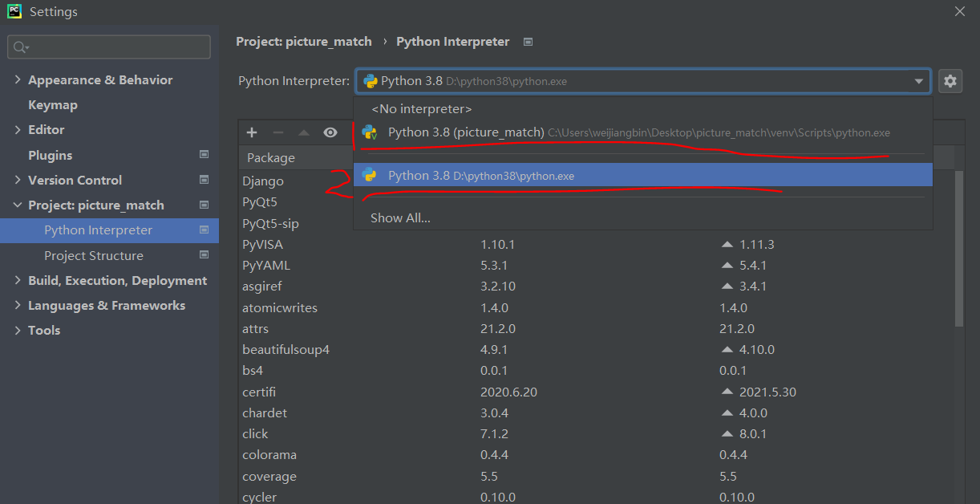Open the Python Interpreter dropdown arrow

click(918, 80)
